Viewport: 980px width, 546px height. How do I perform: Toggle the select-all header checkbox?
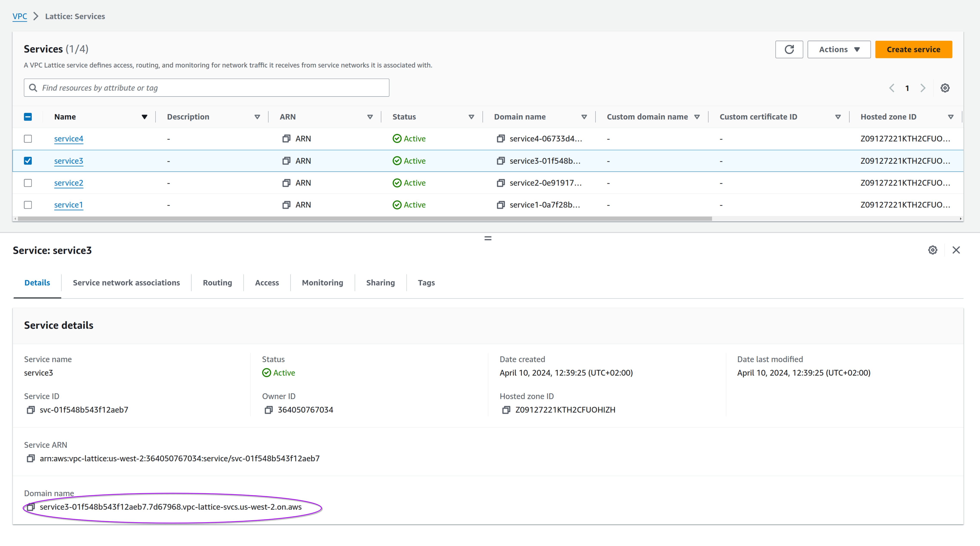click(28, 117)
